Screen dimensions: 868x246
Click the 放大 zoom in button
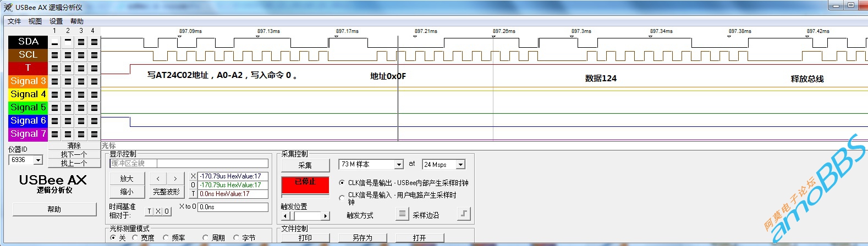click(127, 178)
